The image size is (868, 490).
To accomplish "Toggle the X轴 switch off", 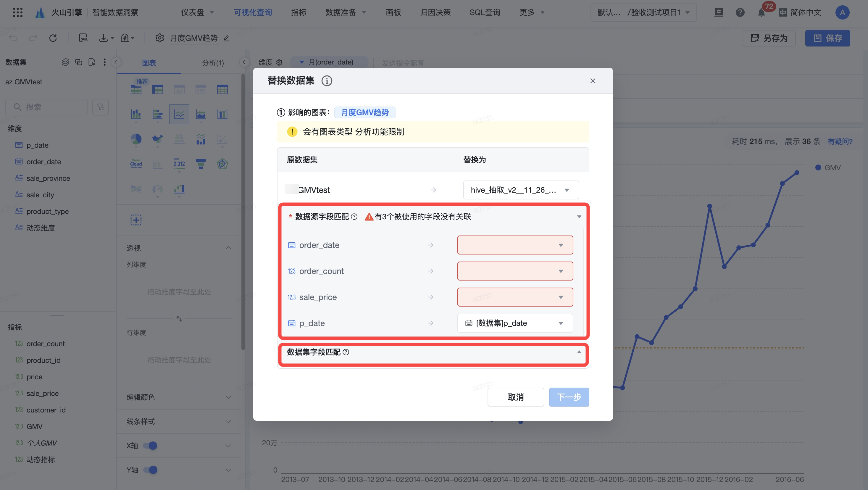I will point(150,446).
